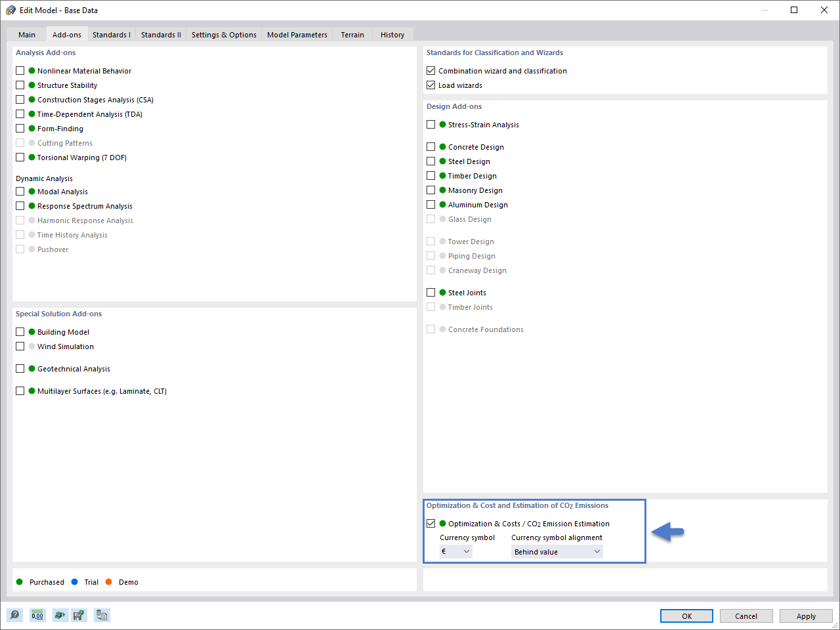Click the database-to-document copy icon
The height and width of the screenshot is (630, 840).
pos(102,615)
